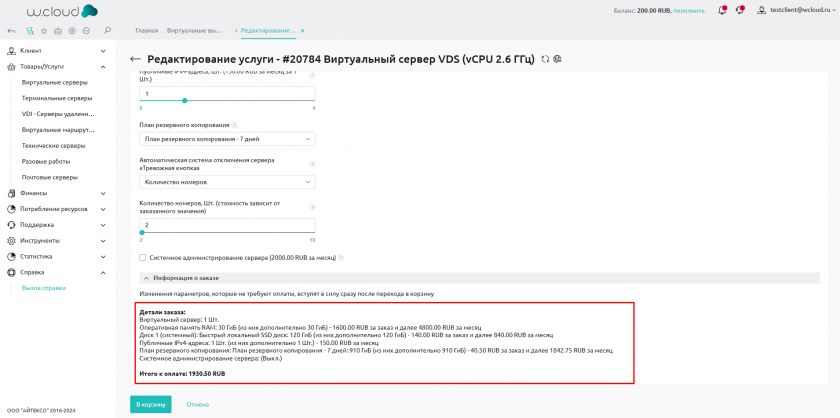Click the В корзину button
Image resolution: width=840 pixels, height=418 pixels.
[x=151, y=404]
